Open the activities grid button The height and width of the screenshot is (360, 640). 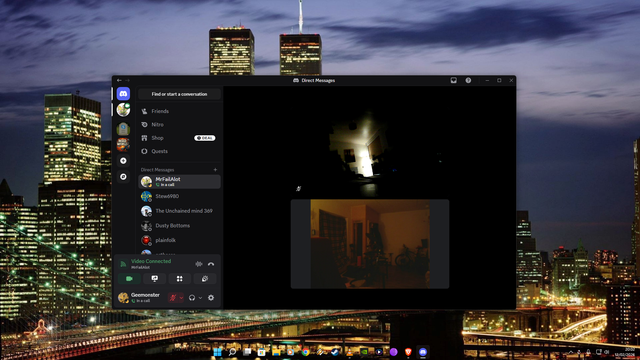pyautogui.click(x=180, y=279)
